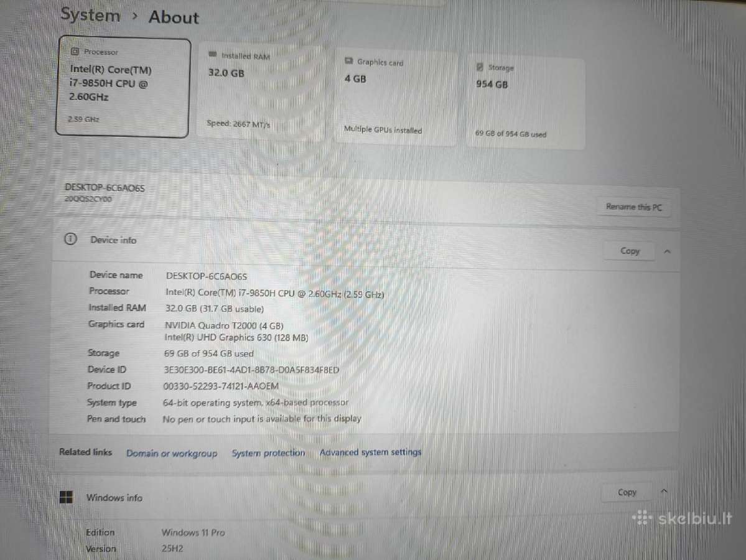Click the 64-bit operating system value
746x560 pixels.
click(256, 403)
